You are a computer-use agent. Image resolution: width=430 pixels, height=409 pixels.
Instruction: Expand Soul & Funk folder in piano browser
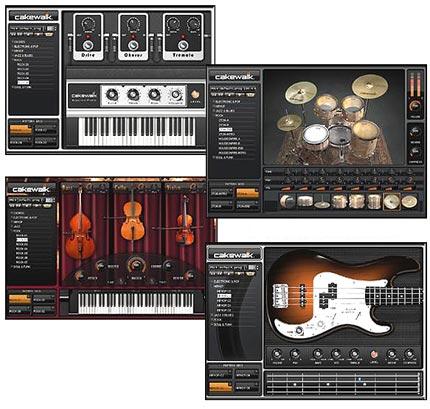click(x=22, y=87)
